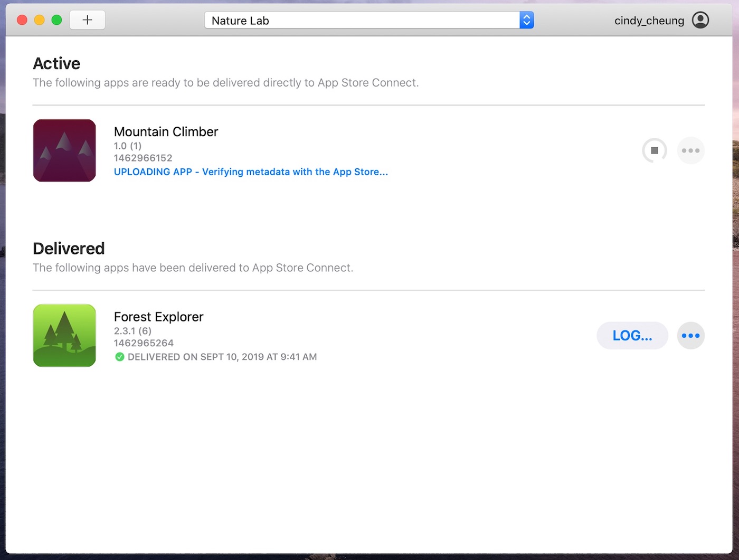
Task: Click the Mountain Climber app icon thumbnail
Action: (x=64, y=150)
